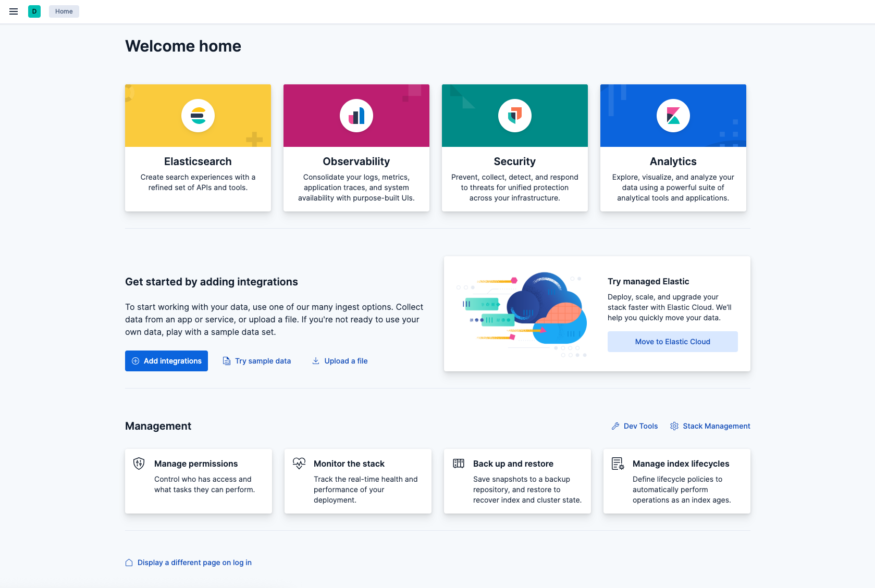
Task: Click the home icon beside Display a different page
Action: (129, 562)
